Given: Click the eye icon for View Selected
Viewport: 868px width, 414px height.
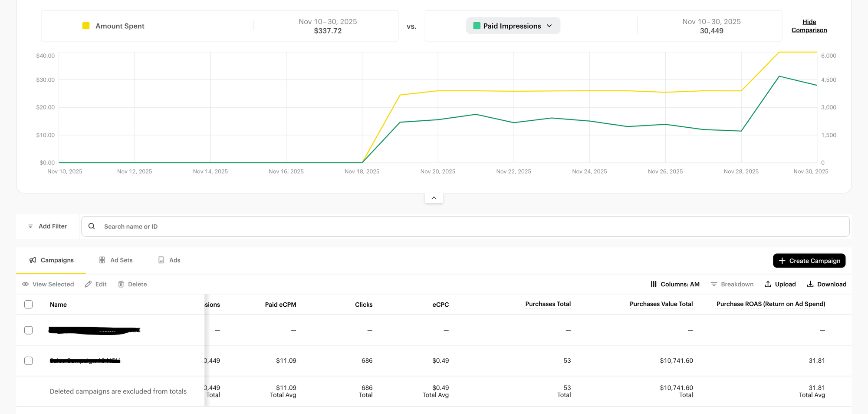Looking at the screenshot, I should pos(26,284).
